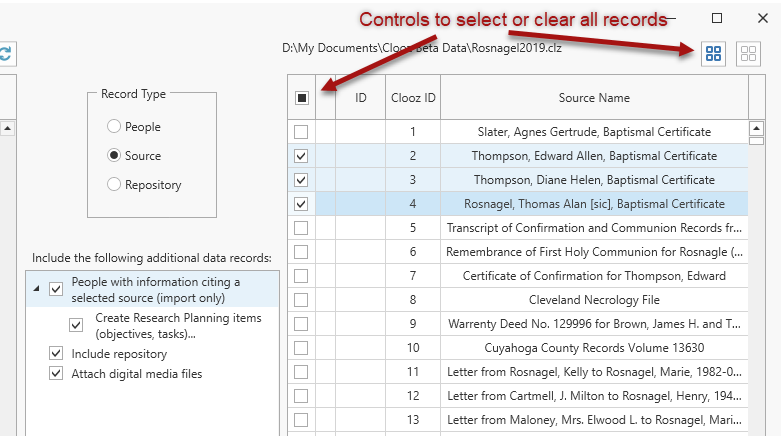781x436 pixels.
Task: Click the refresh icon at top left
Action: (x=5, y=54)
